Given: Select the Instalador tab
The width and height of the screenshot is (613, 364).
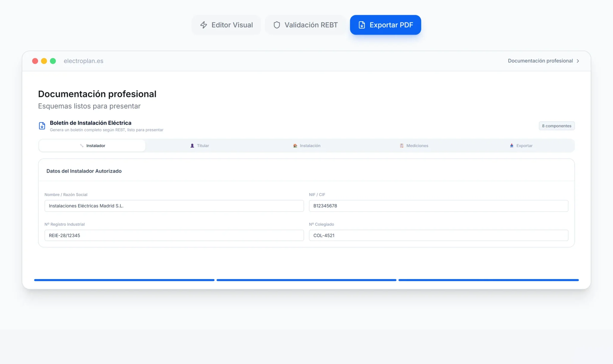Looking at the screenshot, I should [92, 145].
